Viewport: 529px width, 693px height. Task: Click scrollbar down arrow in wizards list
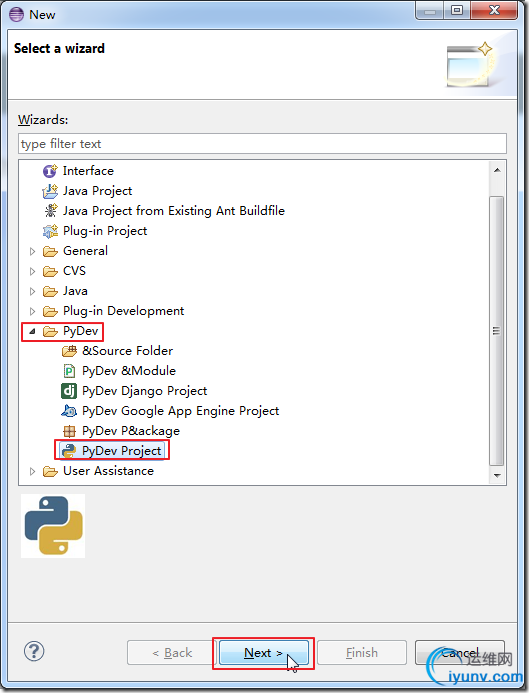tap(497, 476)
